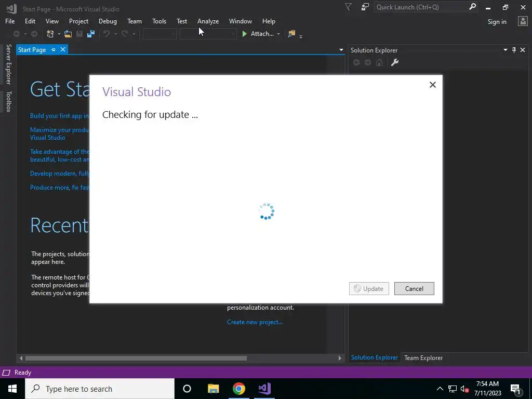Image resolution: width=532 pixels, height=399 pixels.
Task: Click the Quick Launch magnifier icon
Action: pyautogui.click(x=472, y=7)
